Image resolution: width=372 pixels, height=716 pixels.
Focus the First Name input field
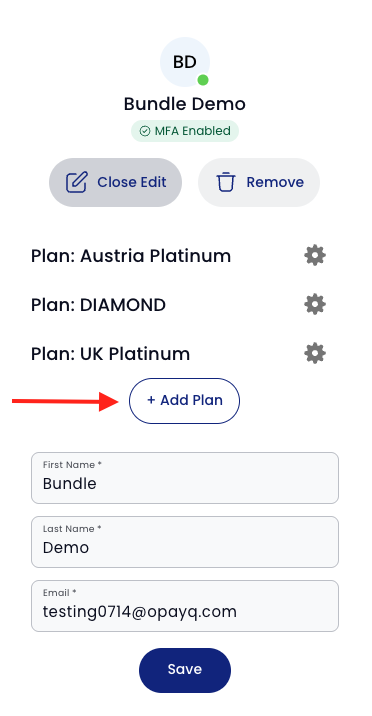pyautogui.click(x=185, y=478)
